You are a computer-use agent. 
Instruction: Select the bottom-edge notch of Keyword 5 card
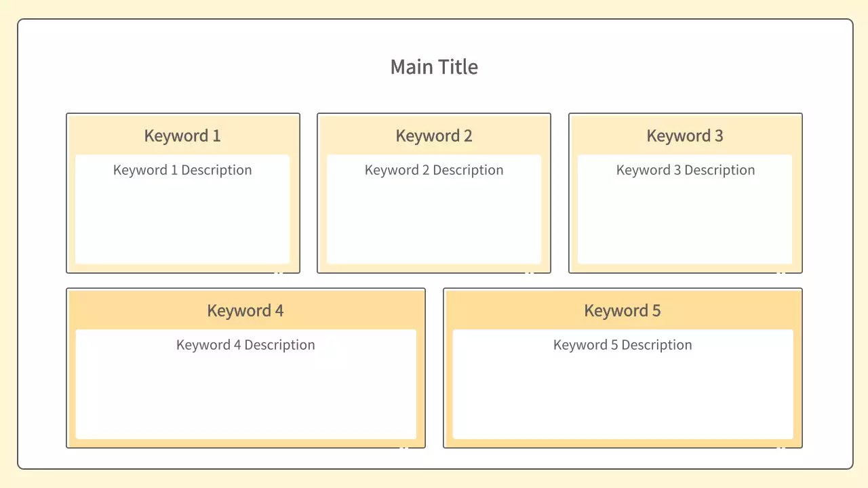[x=781, y=447]
